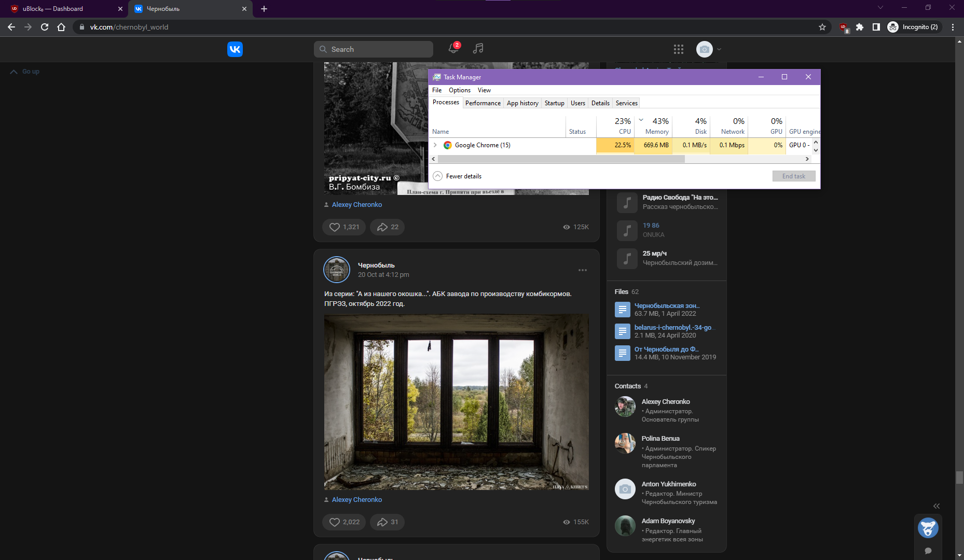Open Alexey Cheronko's contact profile
Viewport: 964px width, 560px height.
(x=666, y=401)
